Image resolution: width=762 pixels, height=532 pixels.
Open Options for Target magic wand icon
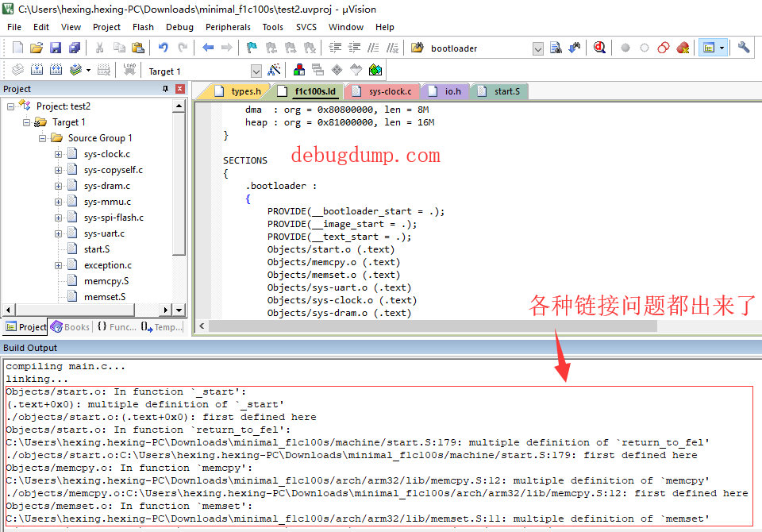tap(274, 70)
